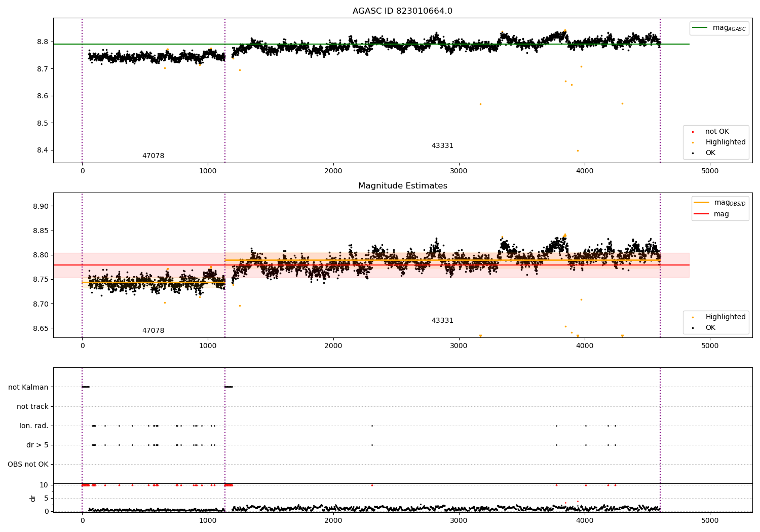Click the 8.90 y-tick in middle plot
This screenshot has height=532, width=760.
point(42,207)
